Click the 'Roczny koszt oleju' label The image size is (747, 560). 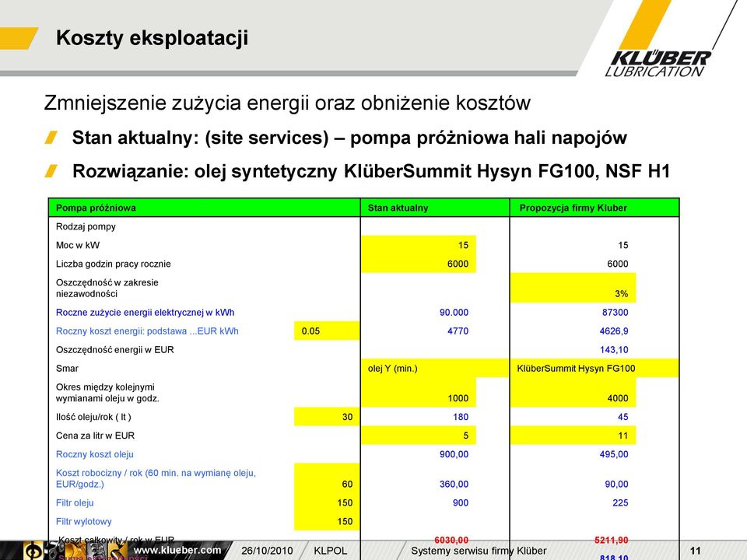[95, 454]
